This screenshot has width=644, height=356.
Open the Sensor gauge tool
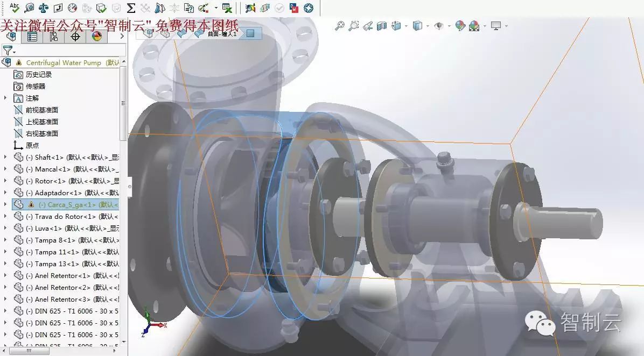tap(72, 8)
